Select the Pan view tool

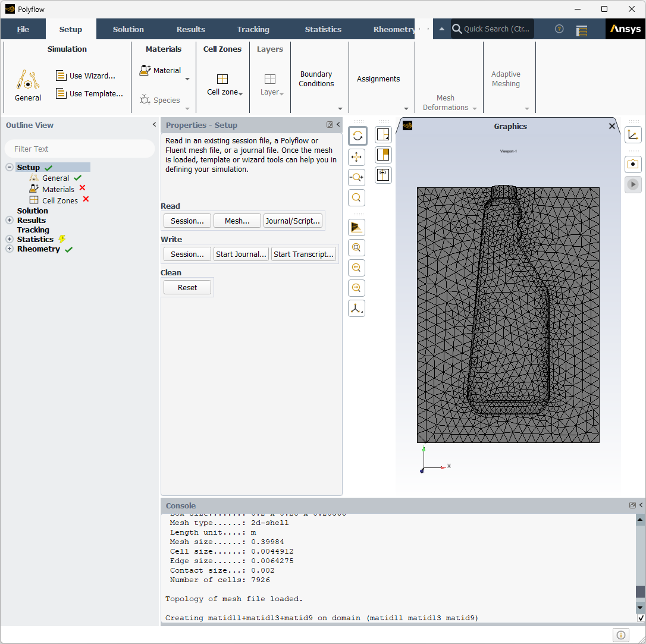357,157
